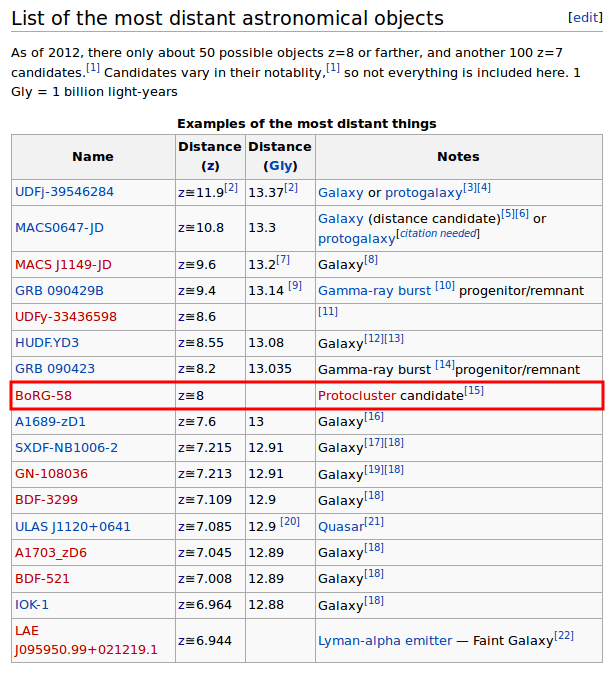Click reference [2] after 13.37
616x681 pixels.
291,188
